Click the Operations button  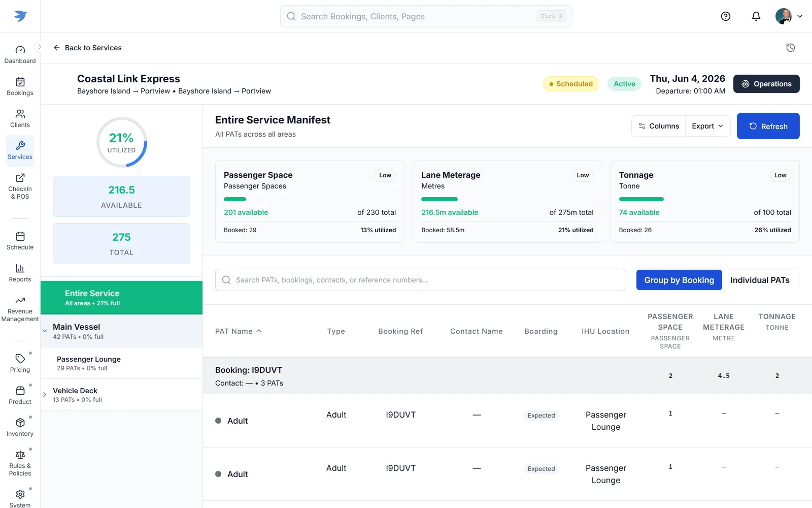pyautogui.click(x=766, y=84)
